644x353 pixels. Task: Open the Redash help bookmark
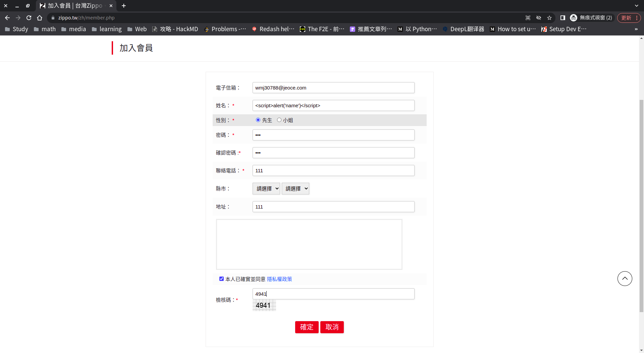273,29
